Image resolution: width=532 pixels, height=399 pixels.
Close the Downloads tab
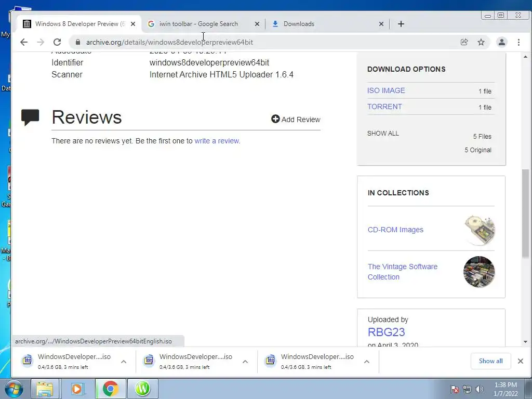[381, 24]
